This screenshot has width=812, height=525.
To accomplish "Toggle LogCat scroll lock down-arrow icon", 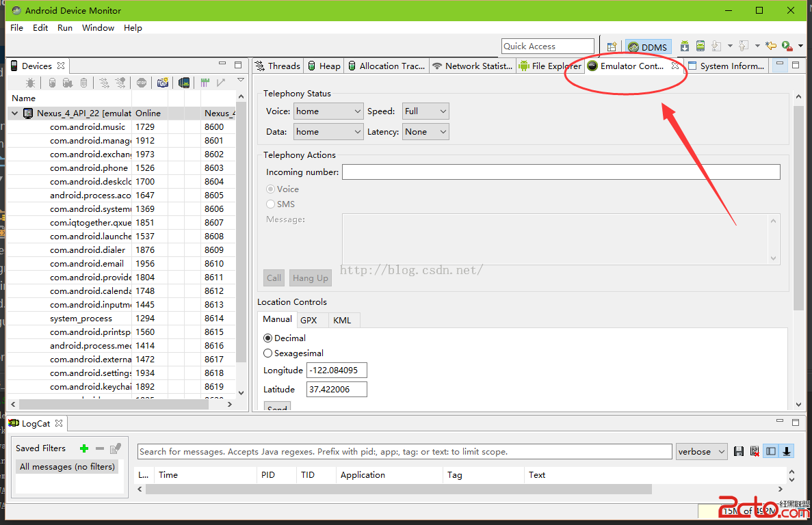I will coord(787,452).
